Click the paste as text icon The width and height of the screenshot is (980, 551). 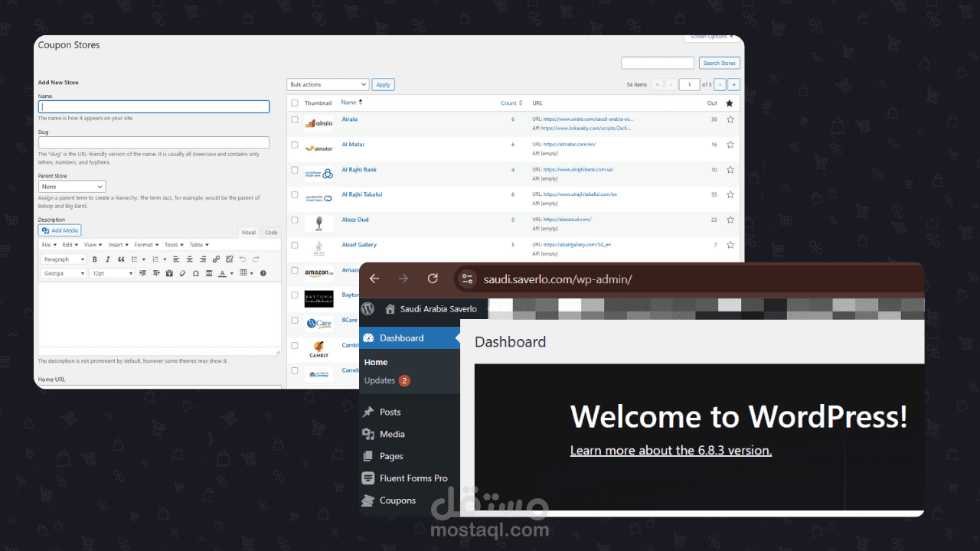pos(169,273)
